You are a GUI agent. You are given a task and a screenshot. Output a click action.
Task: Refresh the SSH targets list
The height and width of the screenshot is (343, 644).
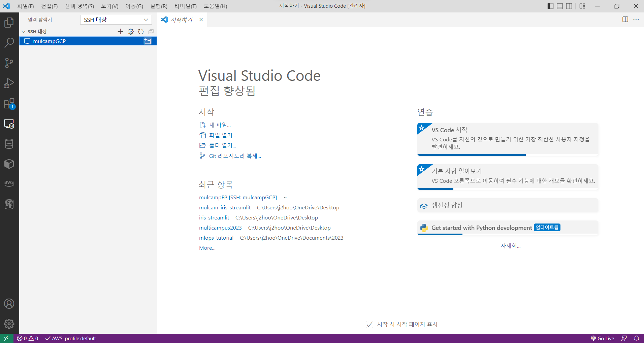141,31
